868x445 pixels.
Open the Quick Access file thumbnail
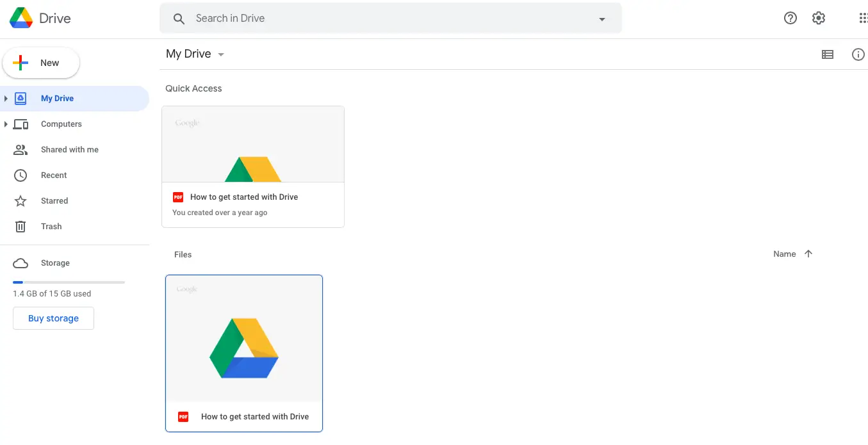click(x=253, y=144)
